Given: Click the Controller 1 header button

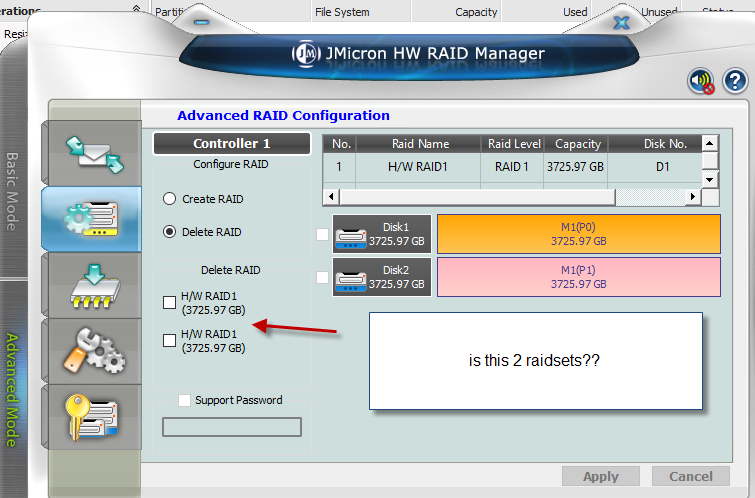Looking at the screenshot, I should pos(232,144).
